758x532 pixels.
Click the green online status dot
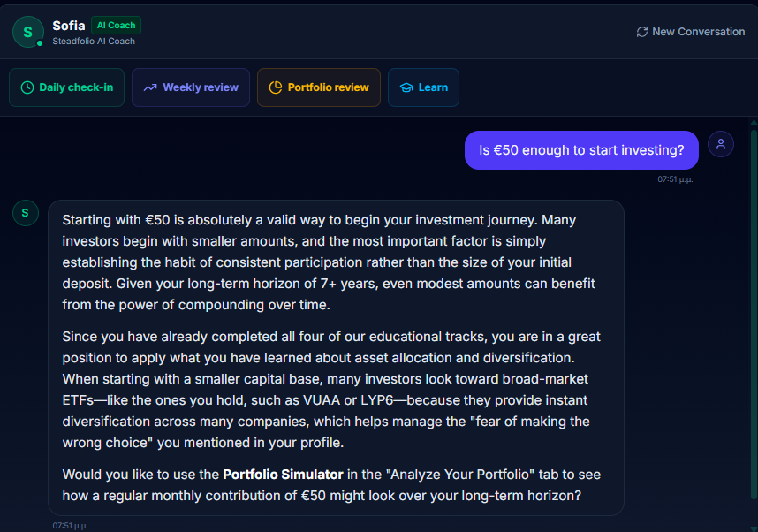click(40, 43)
